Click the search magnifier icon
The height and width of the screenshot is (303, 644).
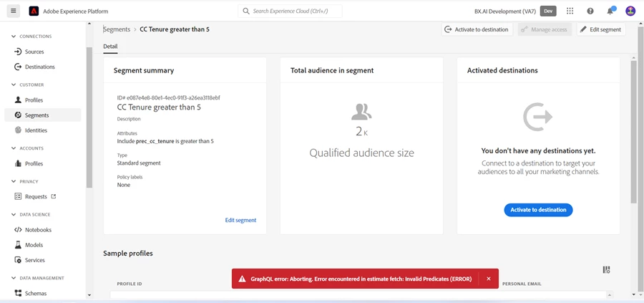246,11
